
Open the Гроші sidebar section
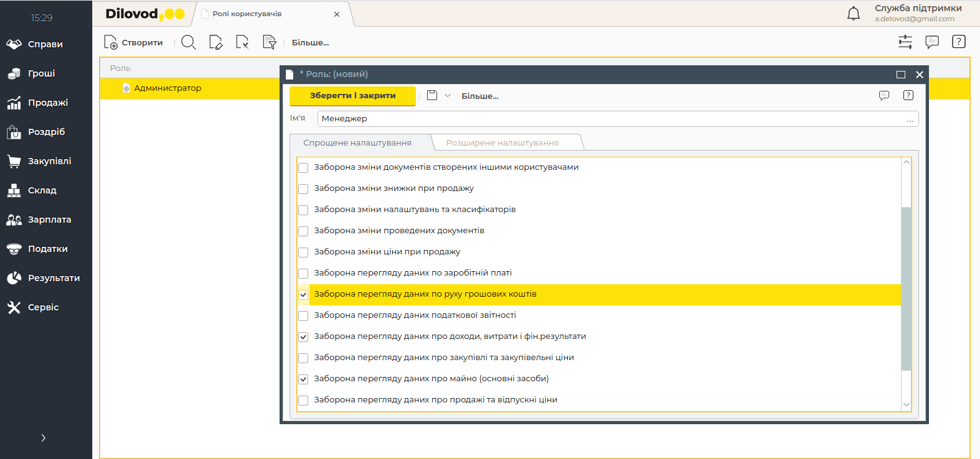(x=41, y=73)
